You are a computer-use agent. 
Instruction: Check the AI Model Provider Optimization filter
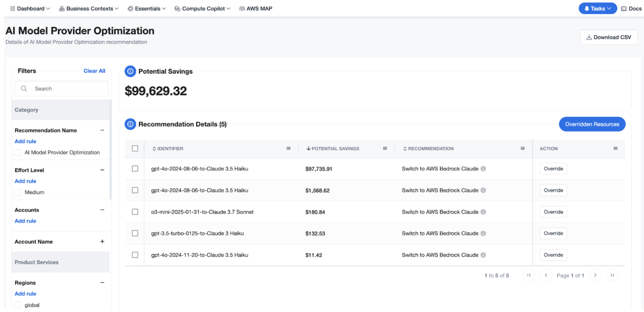pos(18,152)
